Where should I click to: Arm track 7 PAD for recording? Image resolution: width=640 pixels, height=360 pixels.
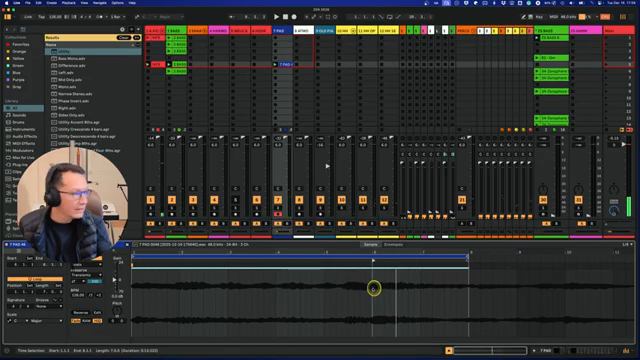coord(278,214)
